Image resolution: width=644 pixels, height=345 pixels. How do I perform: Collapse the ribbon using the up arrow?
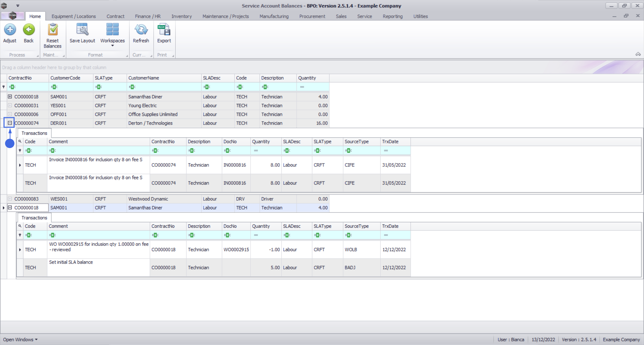pyautogui.click(x=638, y=54)
